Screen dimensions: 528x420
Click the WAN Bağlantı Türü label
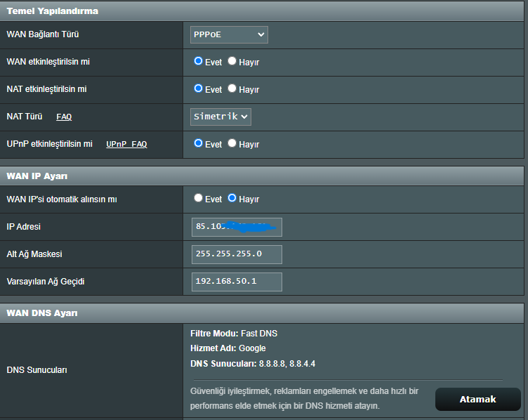point(43,34)
